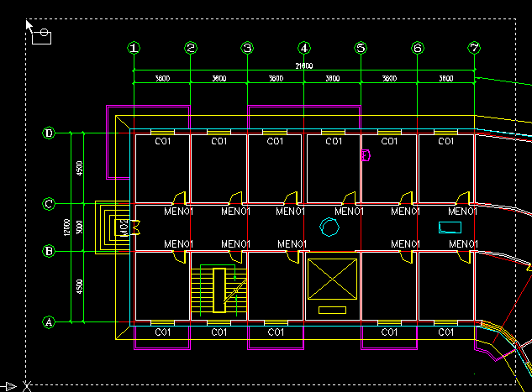This screenshot has height=392, width=532.
Task: Select the yellow crossed-box shaft symbol
Action: pyautogui.click(x=332, y=279)
